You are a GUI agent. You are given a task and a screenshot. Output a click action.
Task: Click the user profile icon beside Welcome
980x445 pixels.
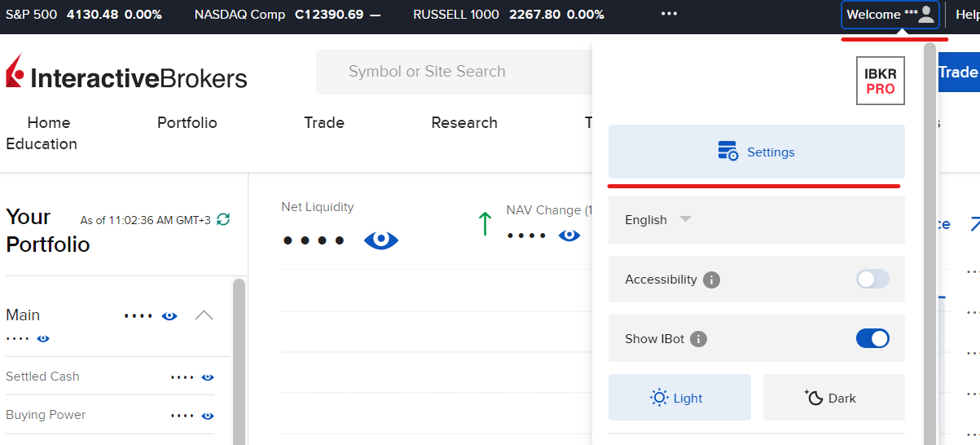(x=926, y=15)
